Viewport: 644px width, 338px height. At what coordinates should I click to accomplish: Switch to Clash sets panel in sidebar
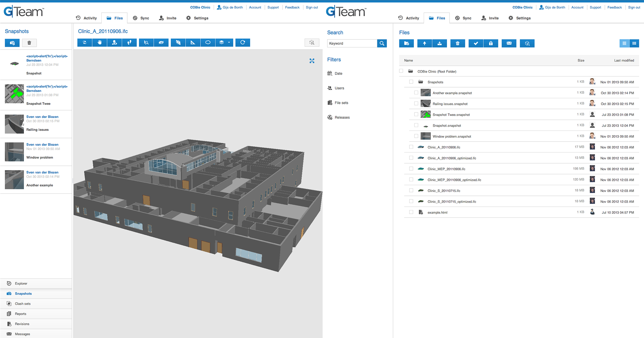[x=23, y=304]
